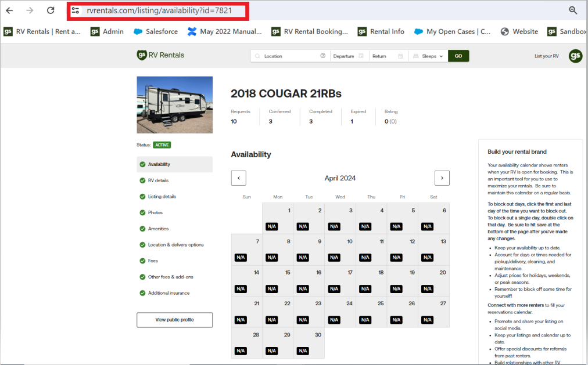Click the List your RV link
The height and width of the screenshot is (365, 588).
(x=546, y=56)
